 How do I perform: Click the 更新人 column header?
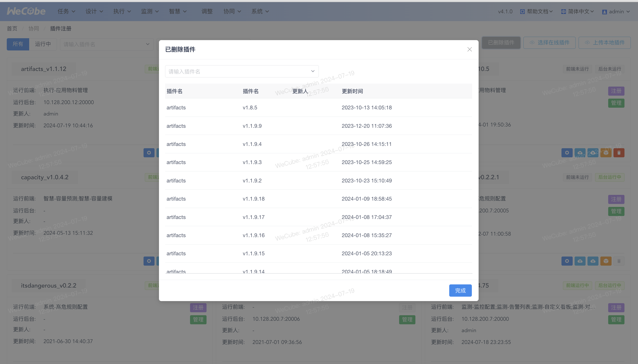pos(300,91)
